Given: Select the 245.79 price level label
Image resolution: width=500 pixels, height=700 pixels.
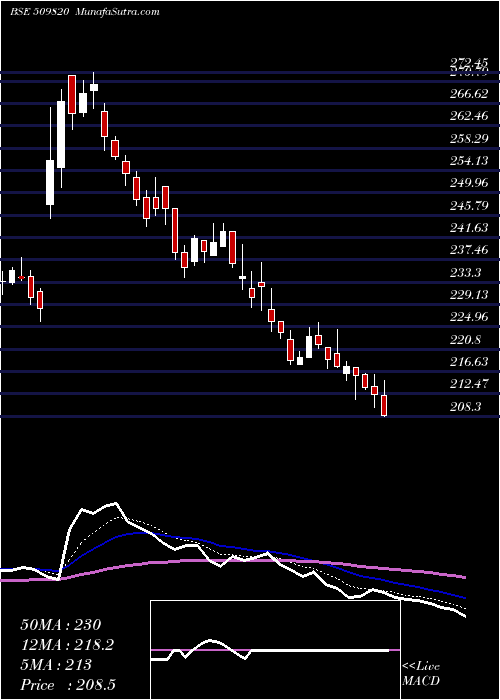Looking at the screenshot, I should 469,206.
